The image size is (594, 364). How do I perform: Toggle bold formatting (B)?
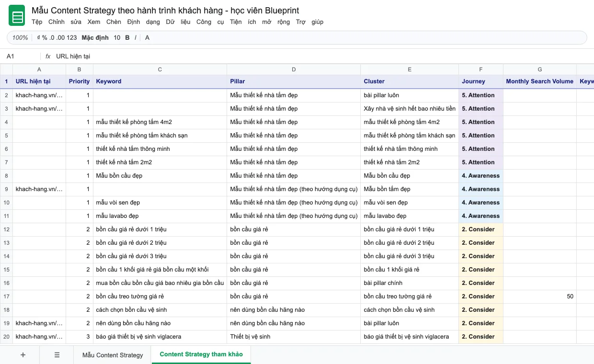point(127,38)
